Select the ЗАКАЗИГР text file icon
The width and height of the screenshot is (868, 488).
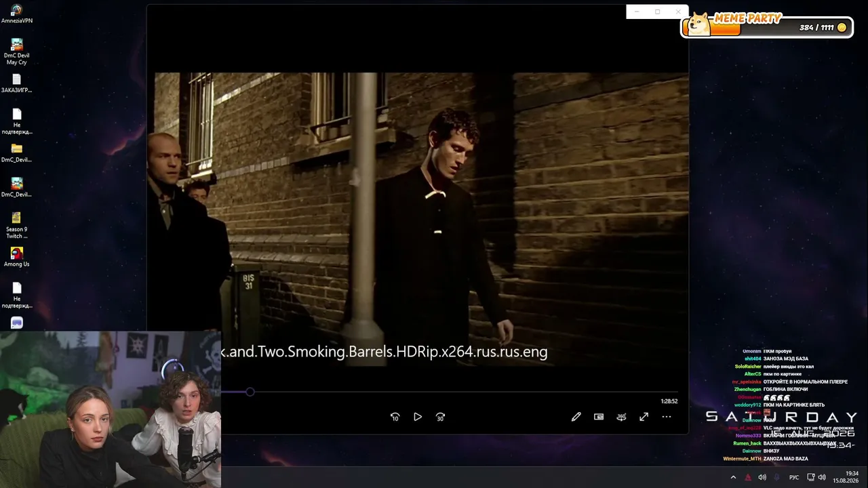point(17,83)
